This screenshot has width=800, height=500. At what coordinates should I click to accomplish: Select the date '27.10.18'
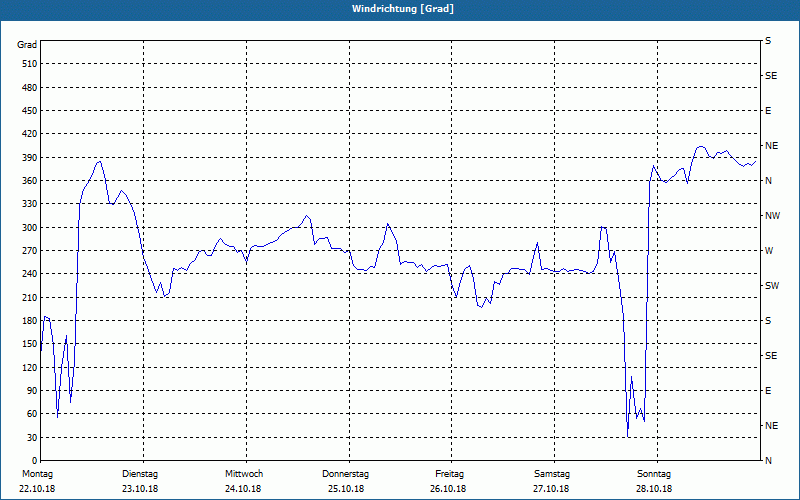pos(551,489)
